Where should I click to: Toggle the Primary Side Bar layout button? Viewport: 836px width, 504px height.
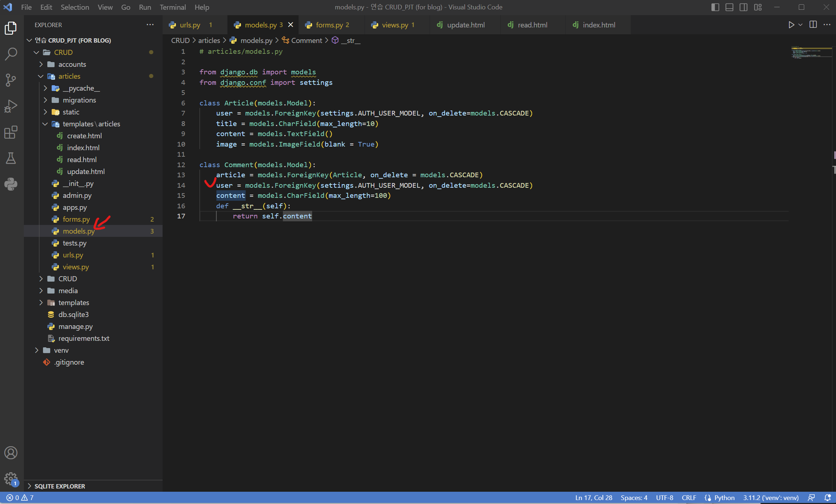click(x=715, y=7)
